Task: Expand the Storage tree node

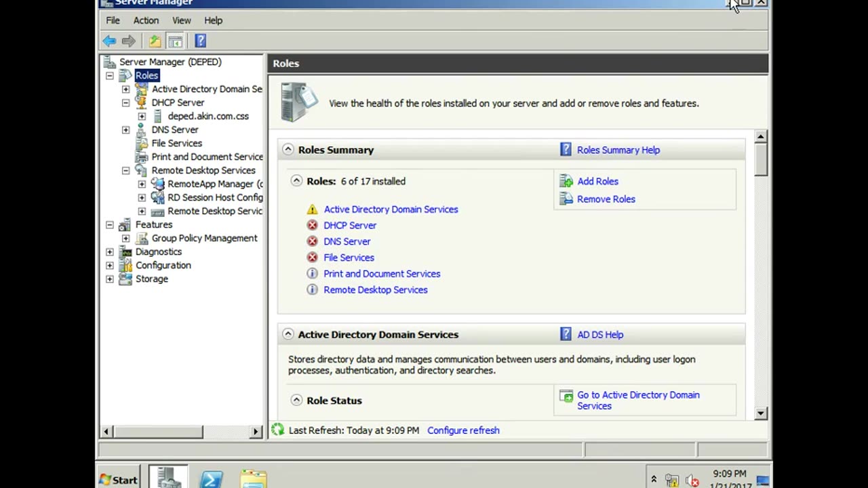Action: [x=110, y=279]
